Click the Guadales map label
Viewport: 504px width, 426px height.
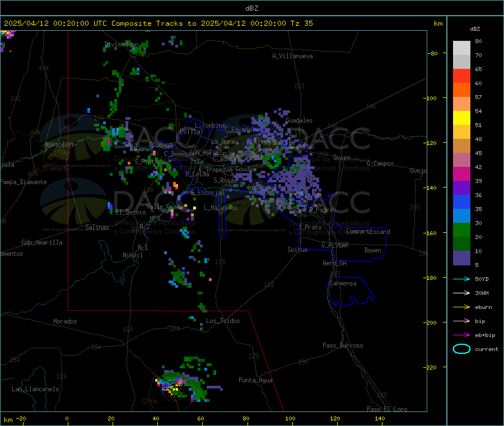coord(299,120)
